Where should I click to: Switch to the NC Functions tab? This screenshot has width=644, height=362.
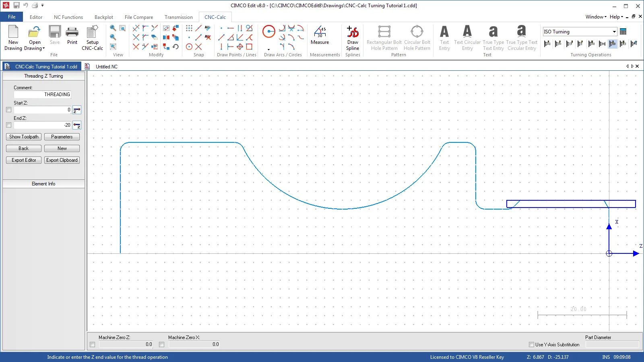tap(68, 17)
